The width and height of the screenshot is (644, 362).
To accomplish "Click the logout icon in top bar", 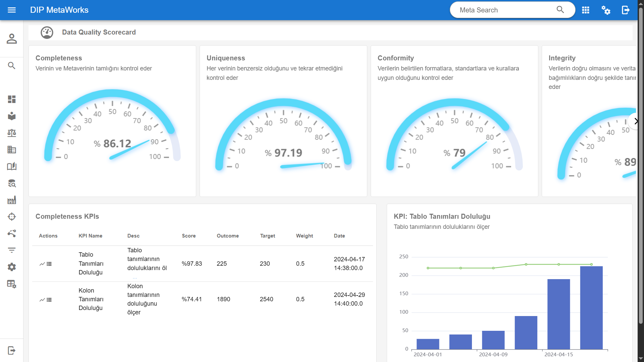I will click(x=626, y=10).
